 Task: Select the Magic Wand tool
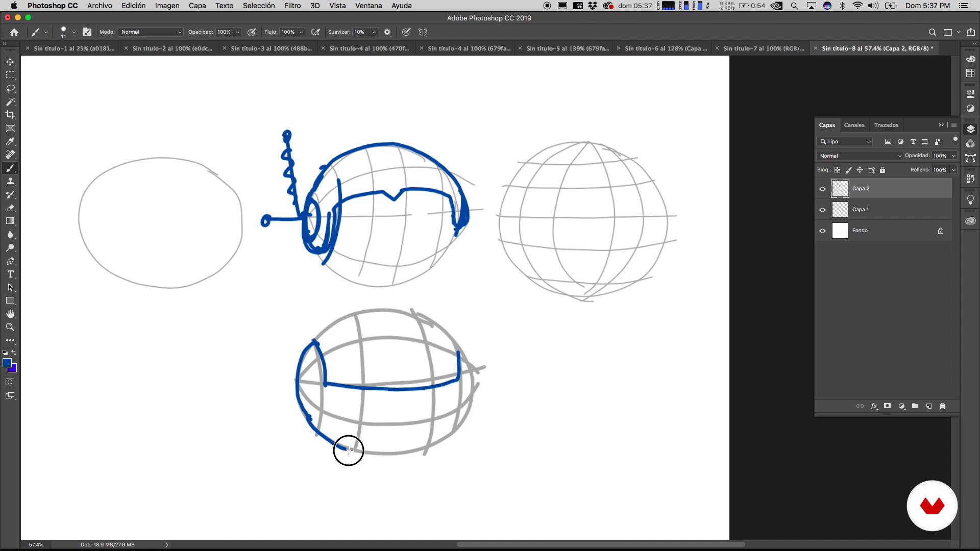[10, 102]
